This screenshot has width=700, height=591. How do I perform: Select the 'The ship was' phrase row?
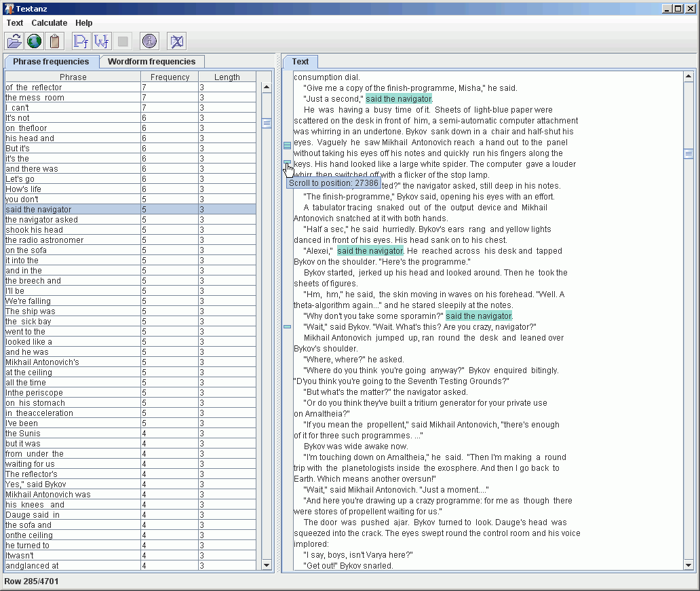(x=130, y=311)
